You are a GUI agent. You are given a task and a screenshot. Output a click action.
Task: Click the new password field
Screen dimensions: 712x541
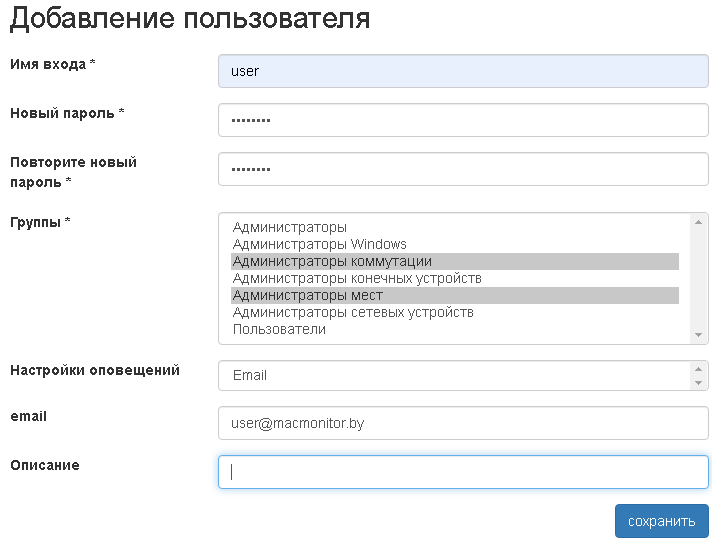[x=462, y=120]
